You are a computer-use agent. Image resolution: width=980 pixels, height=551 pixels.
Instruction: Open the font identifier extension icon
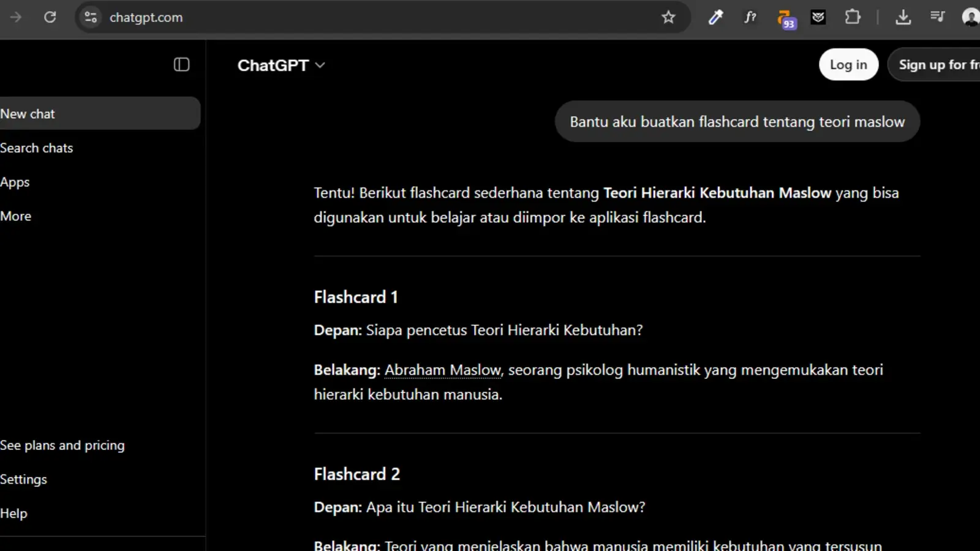point(750,17)
